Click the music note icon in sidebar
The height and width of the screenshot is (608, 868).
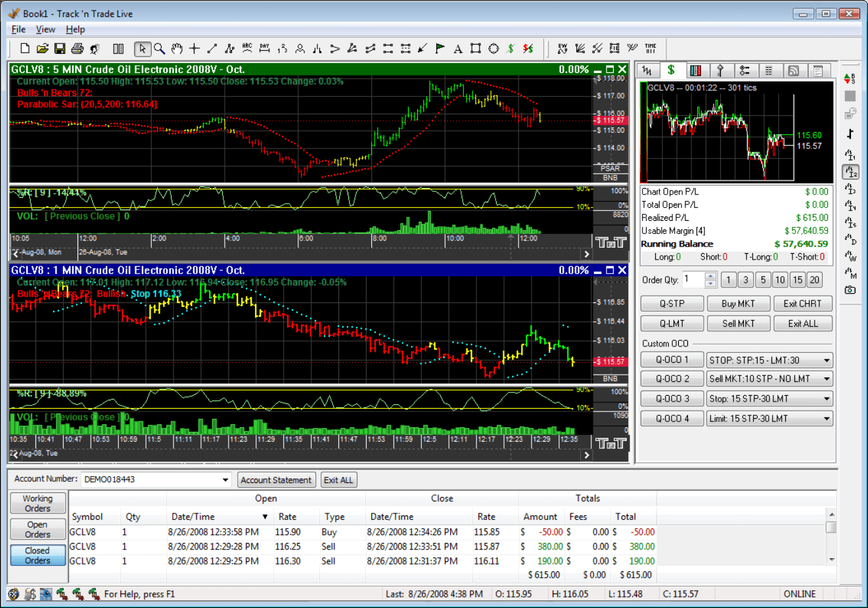pos(850,134)
